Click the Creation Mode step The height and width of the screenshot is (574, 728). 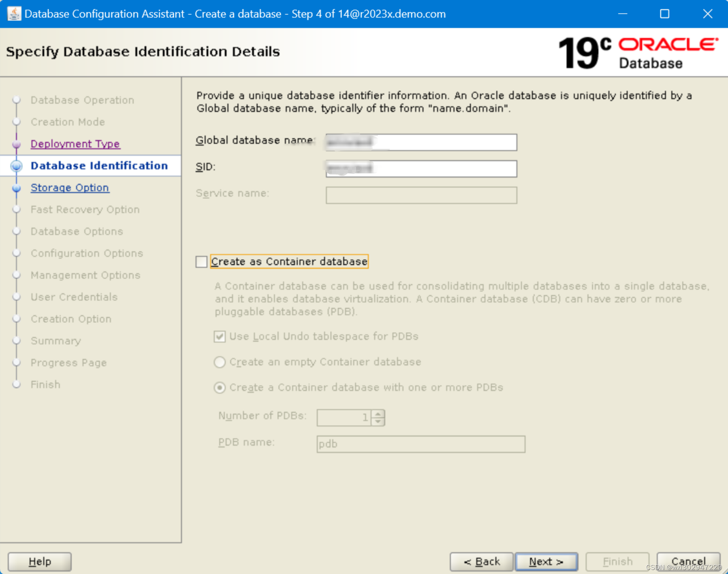(68, 122)
